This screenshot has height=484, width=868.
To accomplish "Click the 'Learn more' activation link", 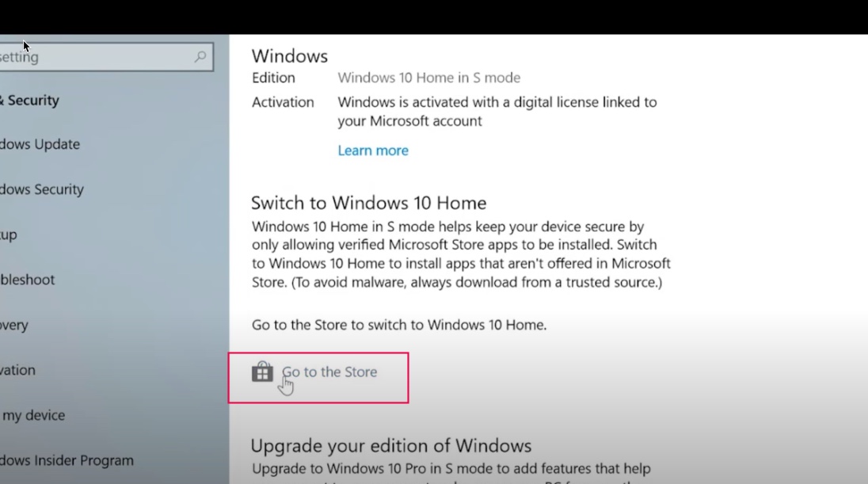I will pyautogui.click(x=373, y=151).
